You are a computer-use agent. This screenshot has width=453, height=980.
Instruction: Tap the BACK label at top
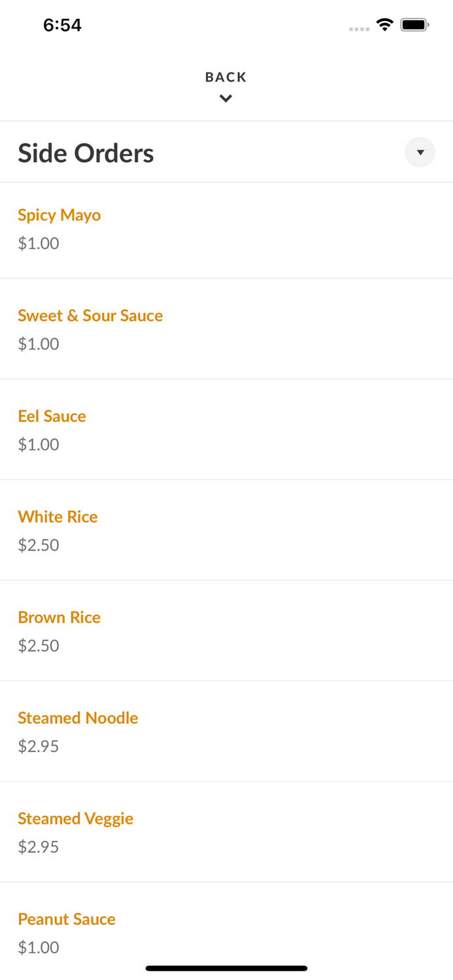pos(226,77)
